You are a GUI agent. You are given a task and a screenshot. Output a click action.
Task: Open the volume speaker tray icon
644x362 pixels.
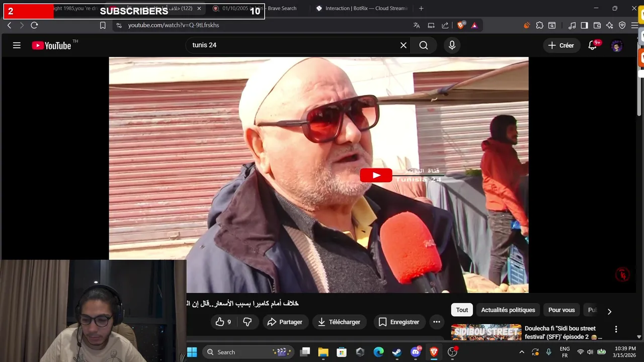tap(590, 352)
